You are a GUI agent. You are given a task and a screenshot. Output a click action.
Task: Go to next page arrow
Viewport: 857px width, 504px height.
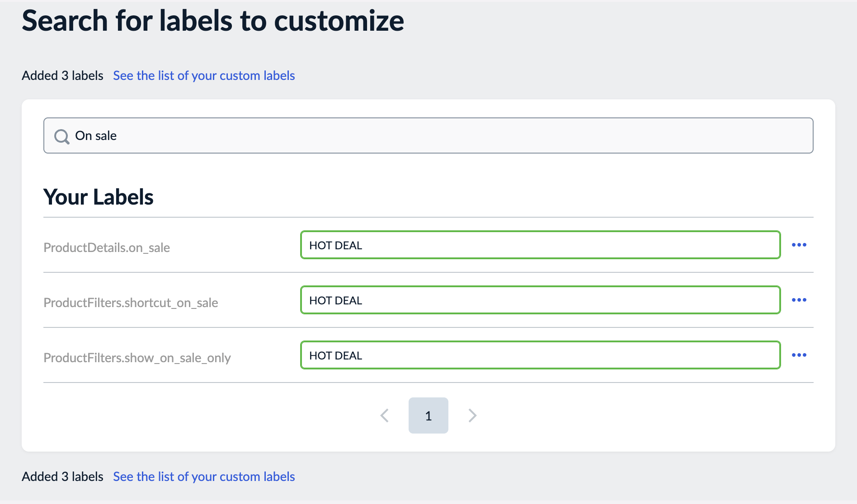[x=472, y=415]
